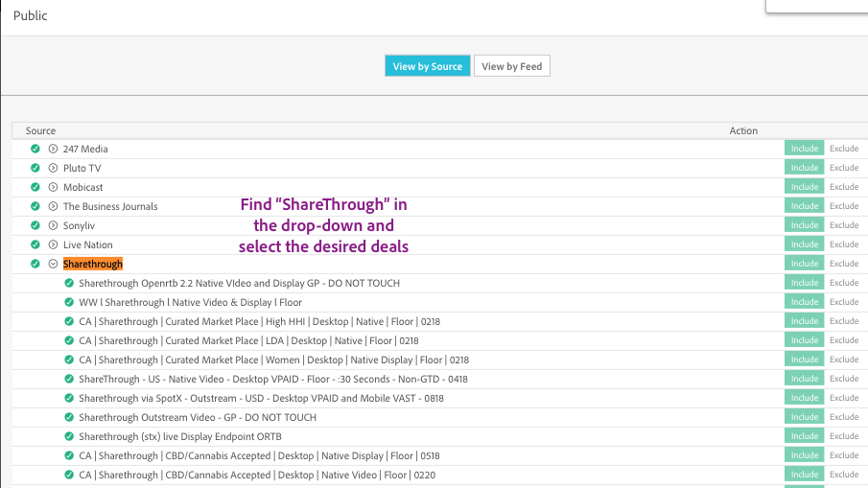868x488 pixels.
Task: Expand the 247 Media source row
Action: point(53,149)
